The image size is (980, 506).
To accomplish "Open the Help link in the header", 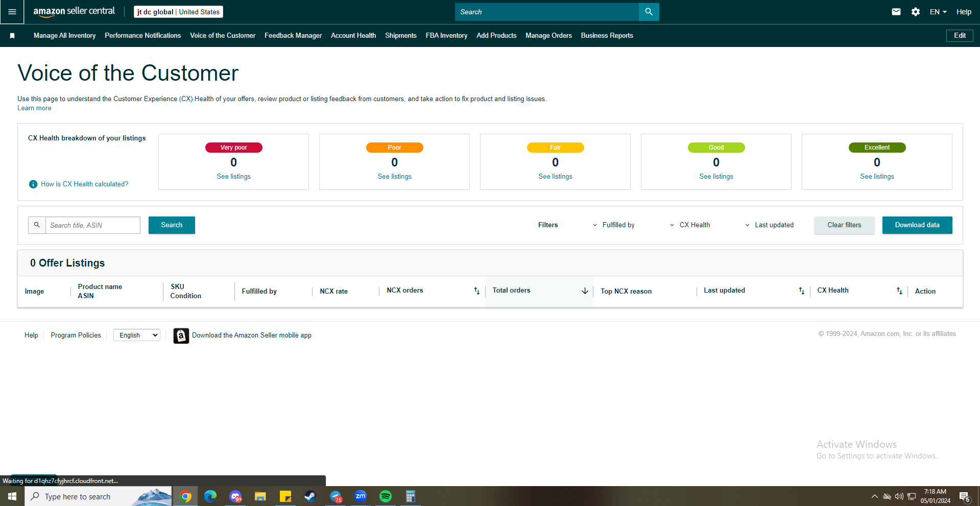I will pos(964,12).
